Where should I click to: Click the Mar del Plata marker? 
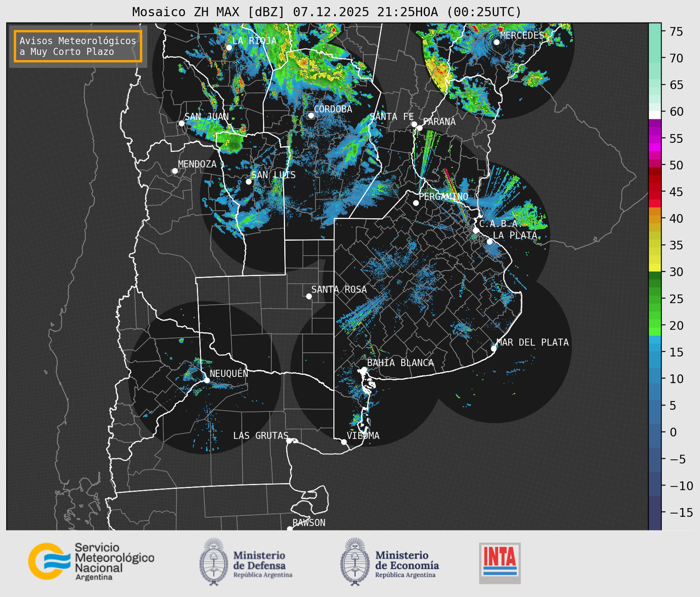(x=494, y=348)
